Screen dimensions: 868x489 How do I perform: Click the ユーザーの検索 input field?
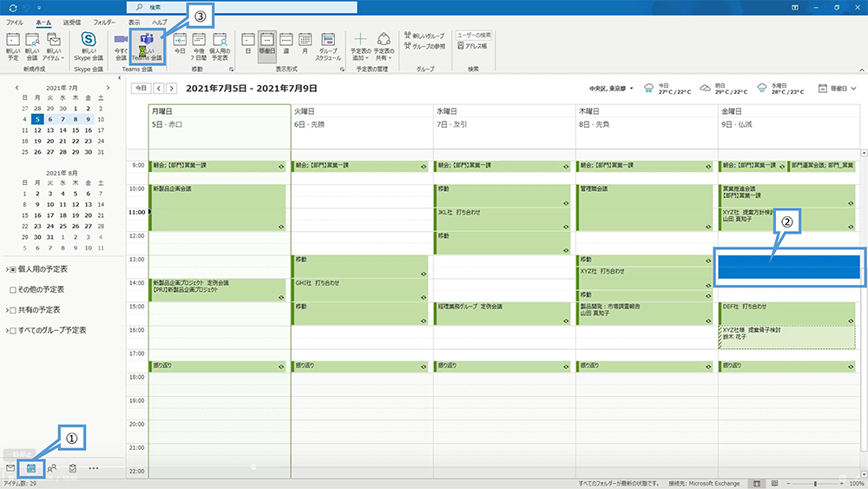click(x=475, y=35)
